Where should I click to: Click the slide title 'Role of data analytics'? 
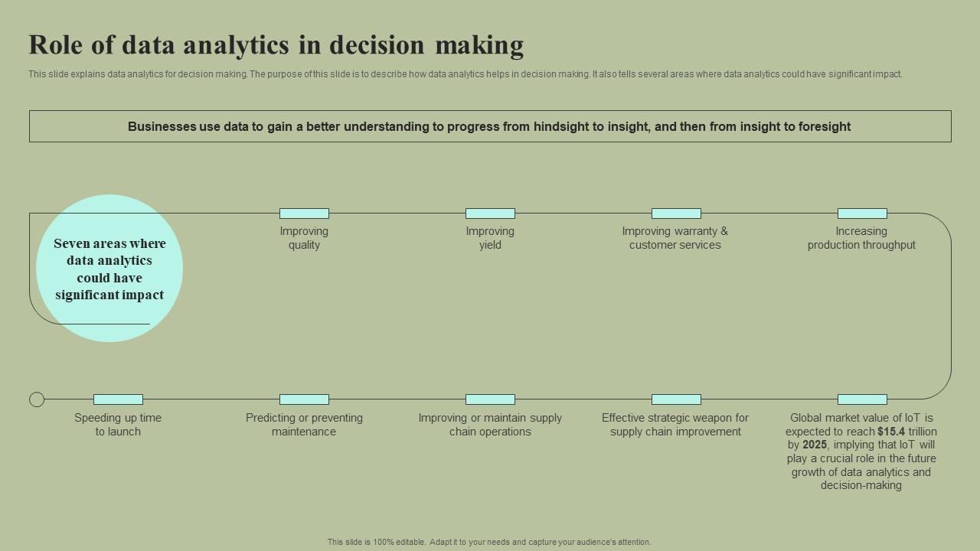click(276, 46)
